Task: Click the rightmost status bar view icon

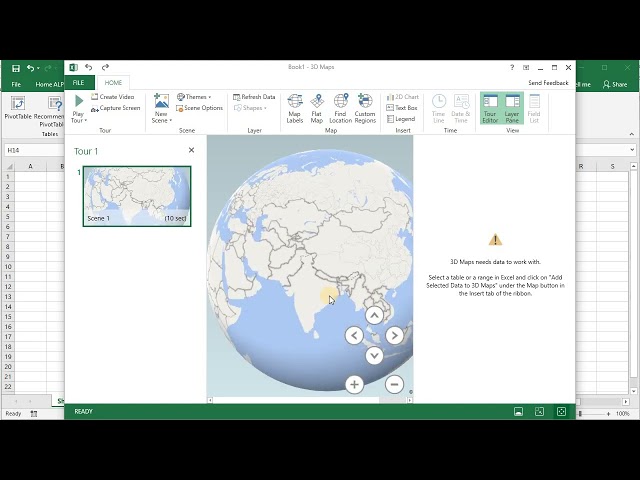Action: click(561, 411)
